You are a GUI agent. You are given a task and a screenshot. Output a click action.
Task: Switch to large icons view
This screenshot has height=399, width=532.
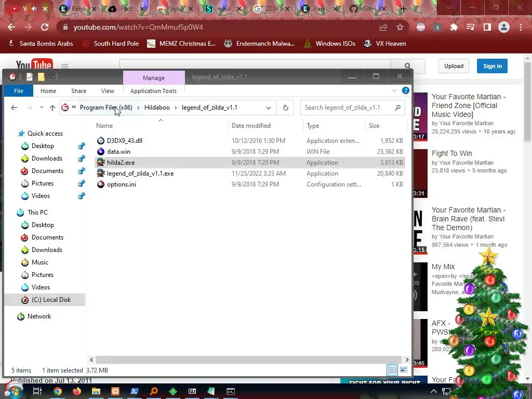pos(404,370)
